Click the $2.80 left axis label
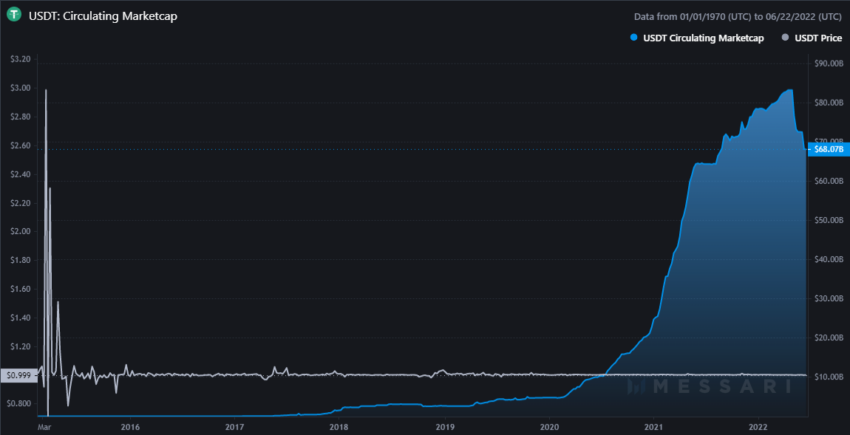The width and height of the screenshot is (850, 435). (20, 117)
